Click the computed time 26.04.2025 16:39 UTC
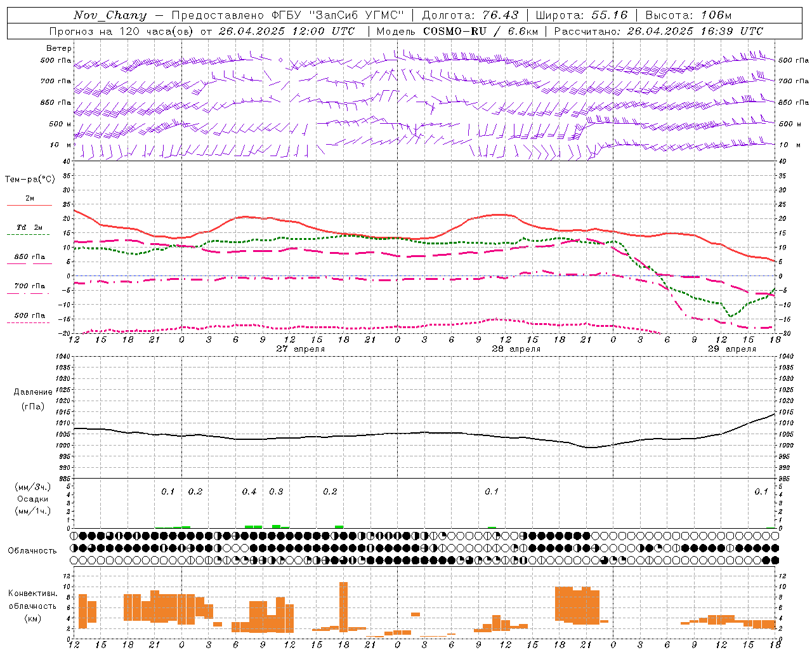 tap(695, 31)
